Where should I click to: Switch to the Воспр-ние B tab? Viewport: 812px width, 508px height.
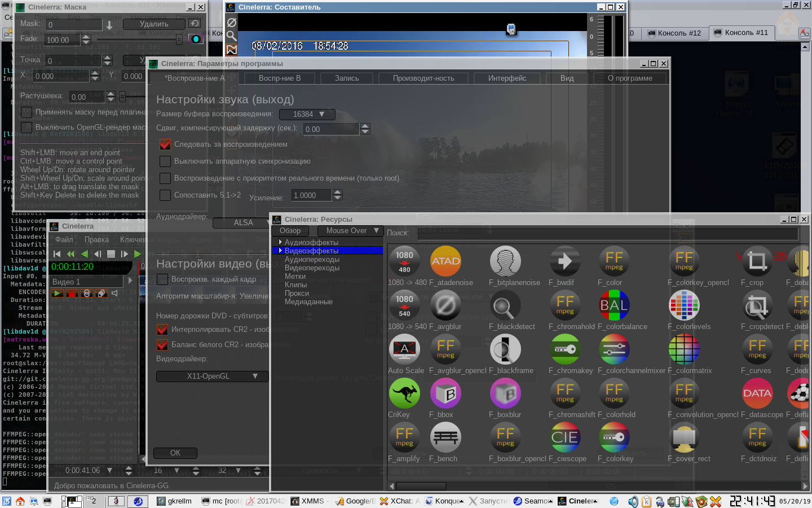280,78
